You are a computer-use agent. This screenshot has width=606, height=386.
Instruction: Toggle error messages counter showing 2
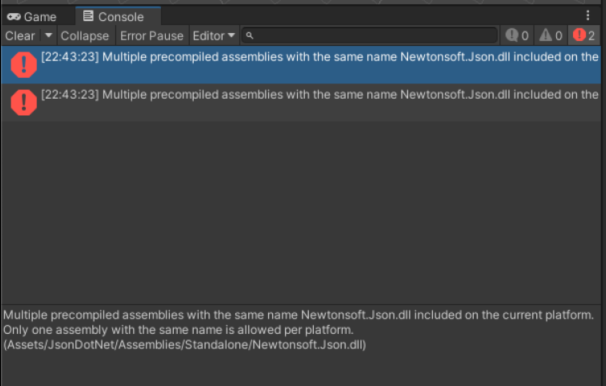pos(584,36)
